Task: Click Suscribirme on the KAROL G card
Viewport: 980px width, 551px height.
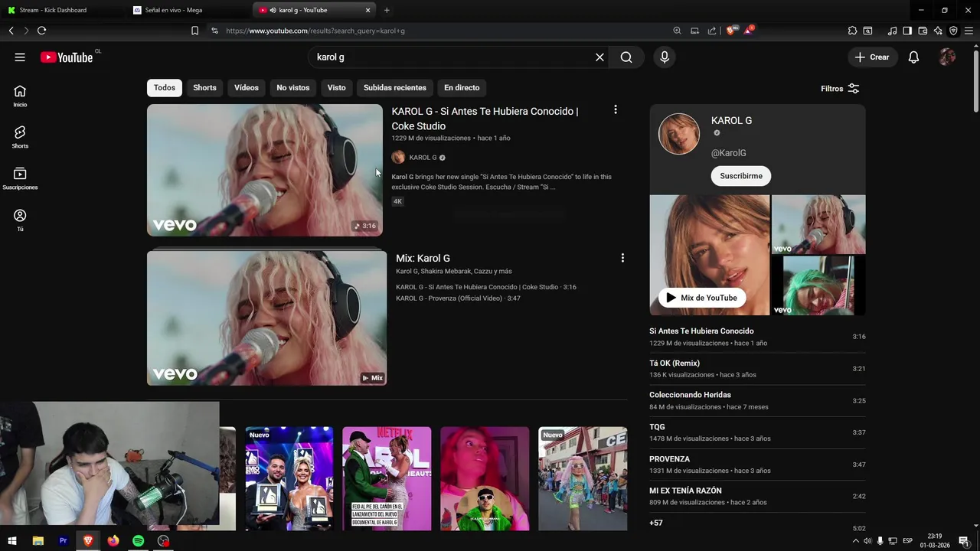Action: coord(741,176)
